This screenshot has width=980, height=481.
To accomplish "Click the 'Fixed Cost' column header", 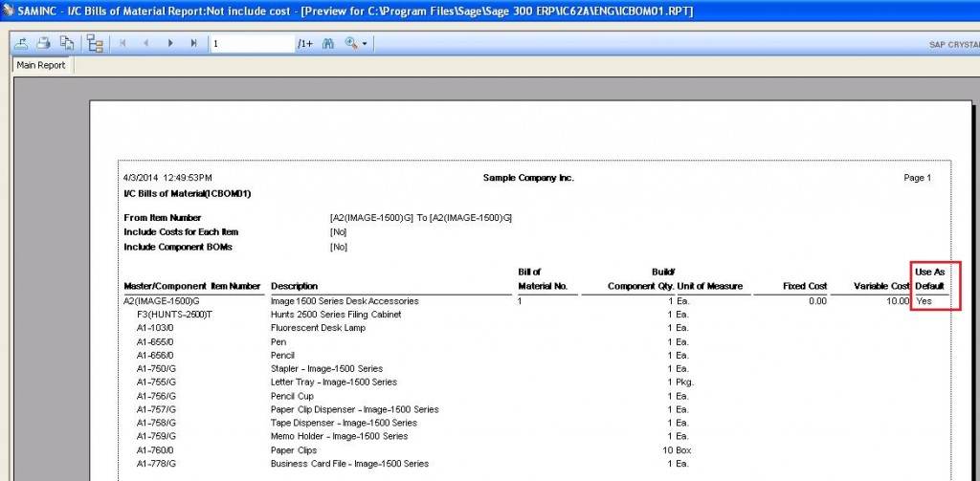I will tap(805, 286).
